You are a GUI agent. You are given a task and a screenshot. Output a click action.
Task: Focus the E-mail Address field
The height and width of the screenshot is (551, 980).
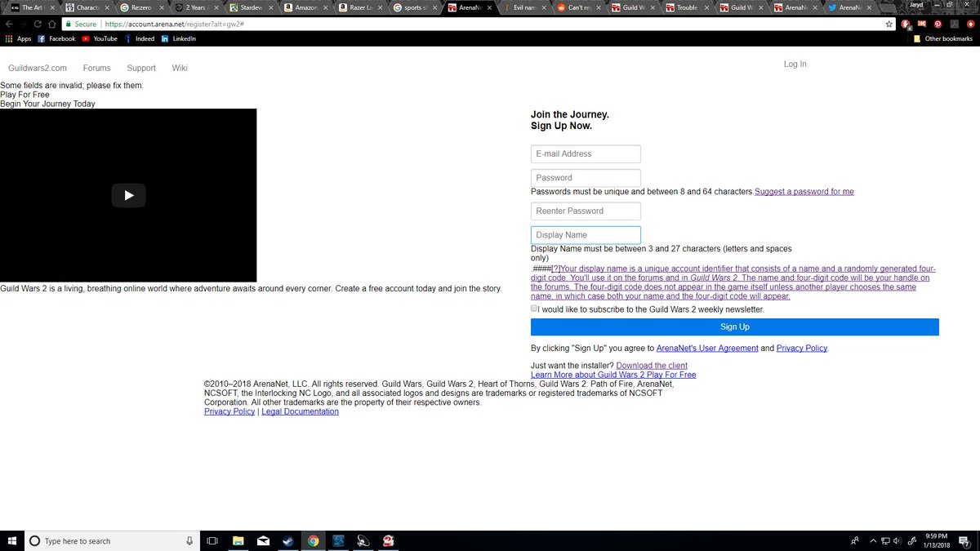586,153
